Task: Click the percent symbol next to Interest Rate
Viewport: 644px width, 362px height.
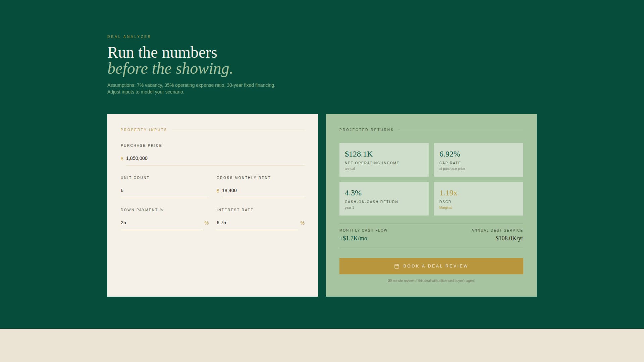Action: [x=302, y=223]
